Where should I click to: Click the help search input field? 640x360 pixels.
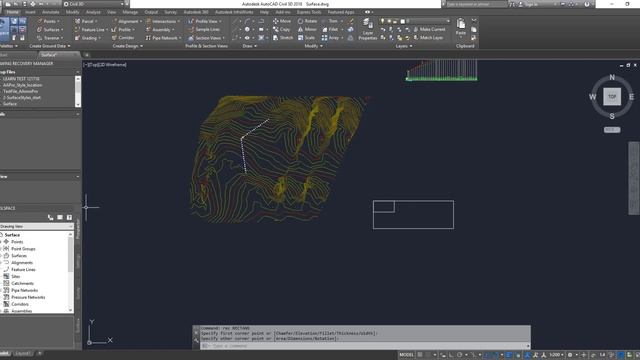476,4
